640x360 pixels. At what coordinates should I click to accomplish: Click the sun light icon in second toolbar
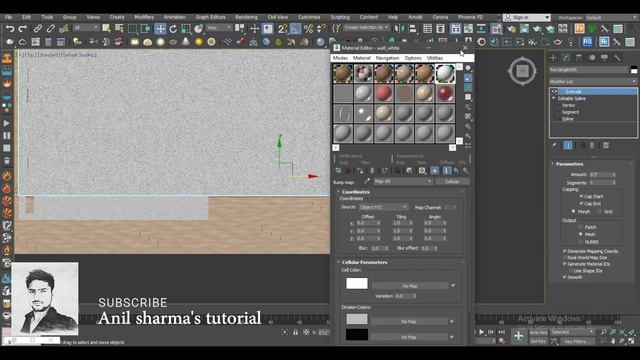tap(199, 42)
